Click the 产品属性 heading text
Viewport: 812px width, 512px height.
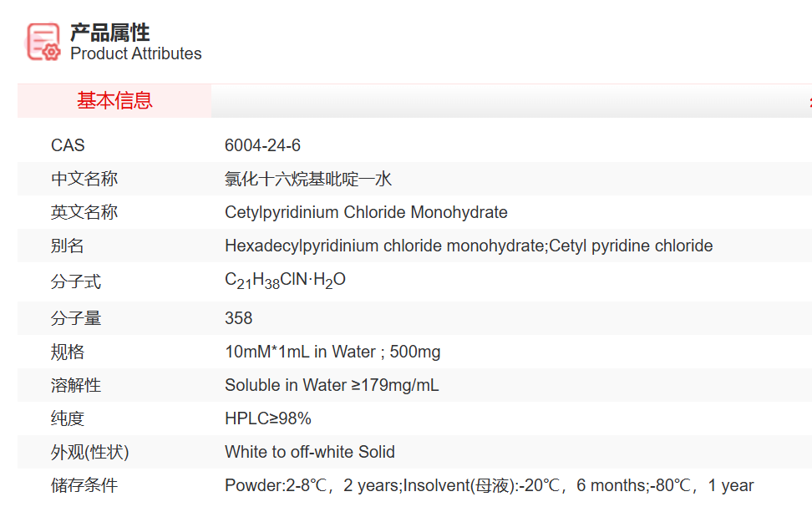tap(109, 32)
